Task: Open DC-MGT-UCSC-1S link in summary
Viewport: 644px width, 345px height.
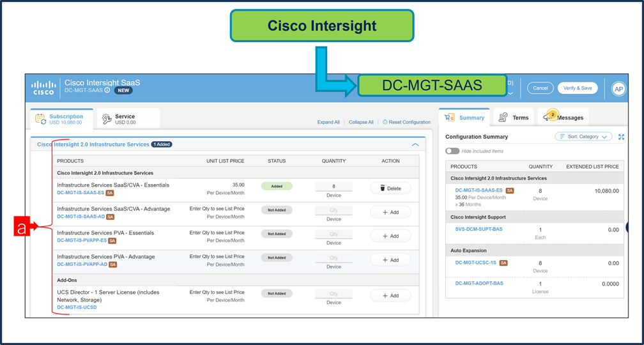Action: click(477, 263)
